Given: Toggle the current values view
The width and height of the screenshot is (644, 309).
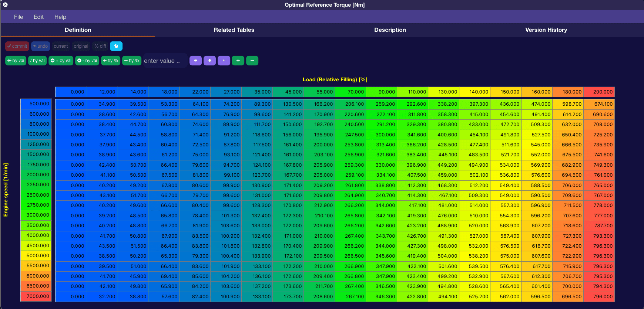Looking at the screenshot, I should (x=61, y=46).
